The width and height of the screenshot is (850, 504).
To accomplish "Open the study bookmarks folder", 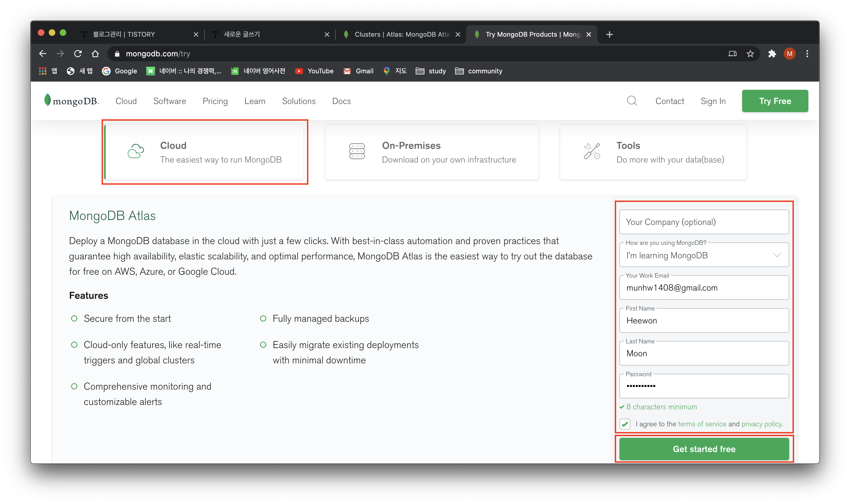I will 430,71.
